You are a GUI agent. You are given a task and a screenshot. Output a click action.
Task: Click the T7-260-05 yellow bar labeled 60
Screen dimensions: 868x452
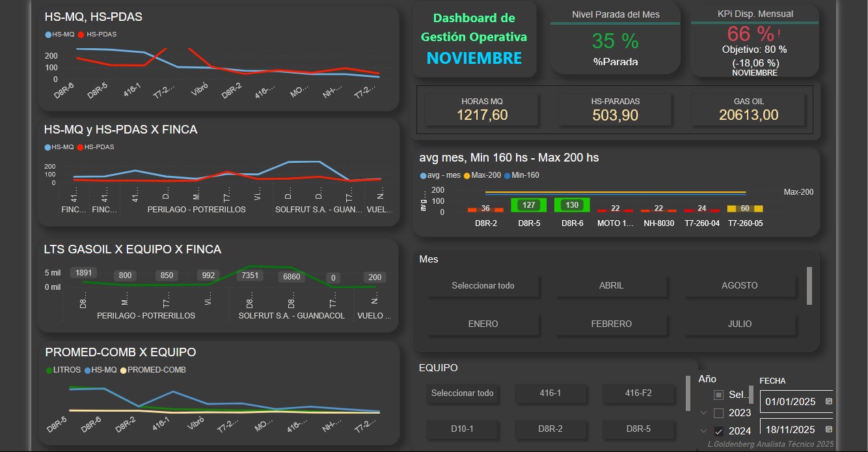point(745,208)
